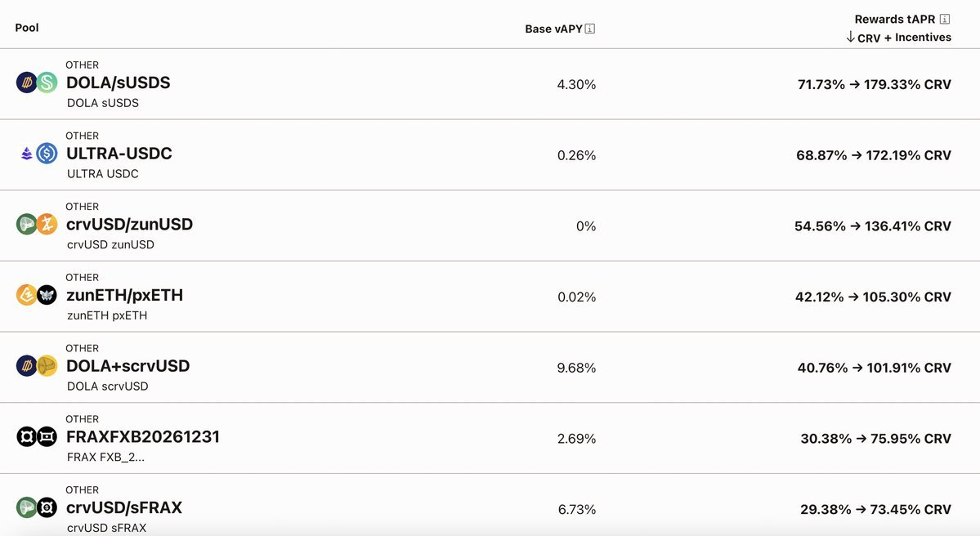The height and width of the screenshot is (536, 980).
Task: Open the crvUSD/zunUSD pool link
Action: (129, 224)
